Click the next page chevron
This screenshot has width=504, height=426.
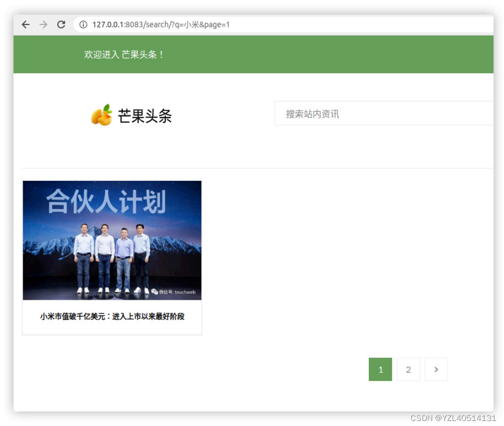[436, 369]
